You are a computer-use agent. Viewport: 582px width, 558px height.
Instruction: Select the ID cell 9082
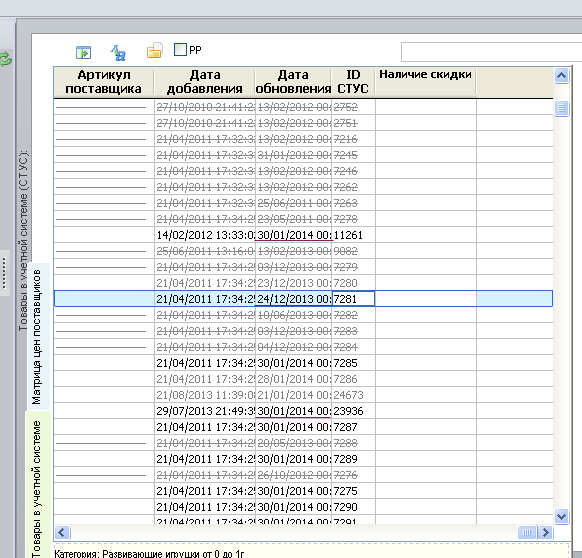click(353, 251)
